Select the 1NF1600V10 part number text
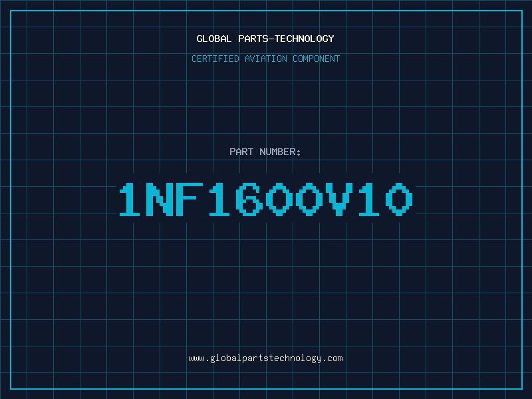 click(265, 199)
